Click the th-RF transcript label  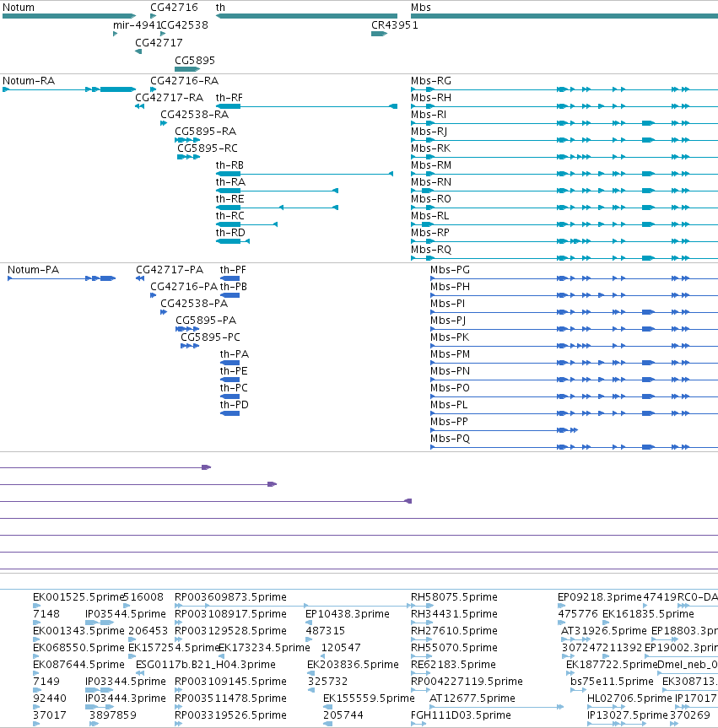click(229, 98)
